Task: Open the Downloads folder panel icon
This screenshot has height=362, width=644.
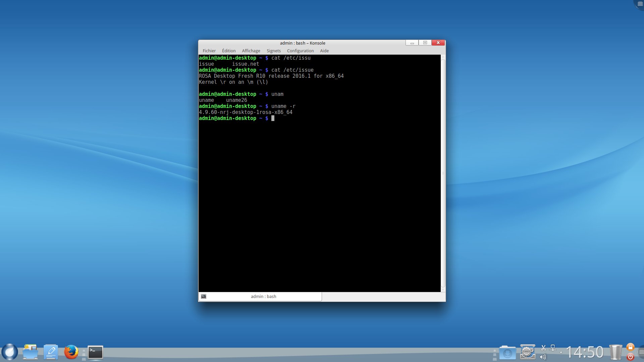Action: [x=507, y=353]
